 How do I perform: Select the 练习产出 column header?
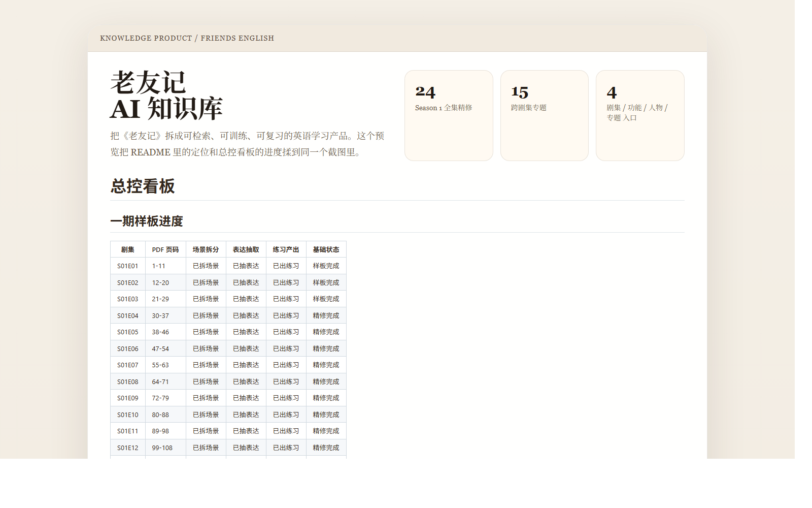pos(286,249)
